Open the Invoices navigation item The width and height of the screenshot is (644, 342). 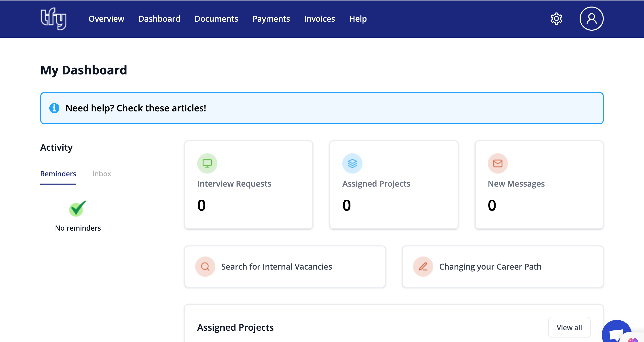tap(319, 19)
